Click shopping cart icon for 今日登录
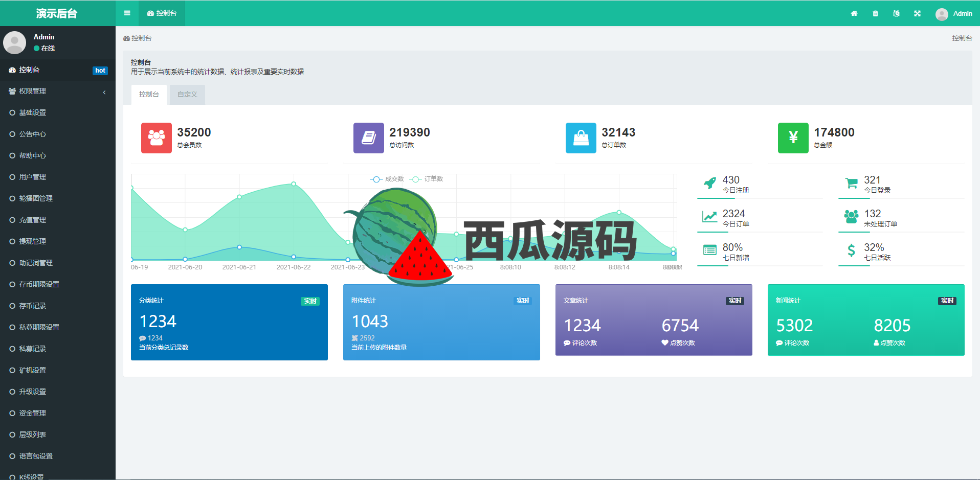 click(x=851, y=183)
